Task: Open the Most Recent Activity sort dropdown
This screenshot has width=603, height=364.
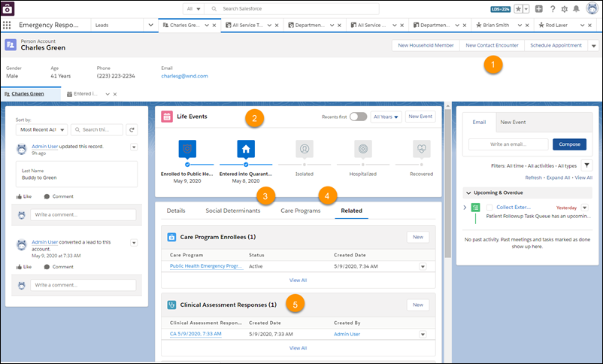Action: coord(41,129)
